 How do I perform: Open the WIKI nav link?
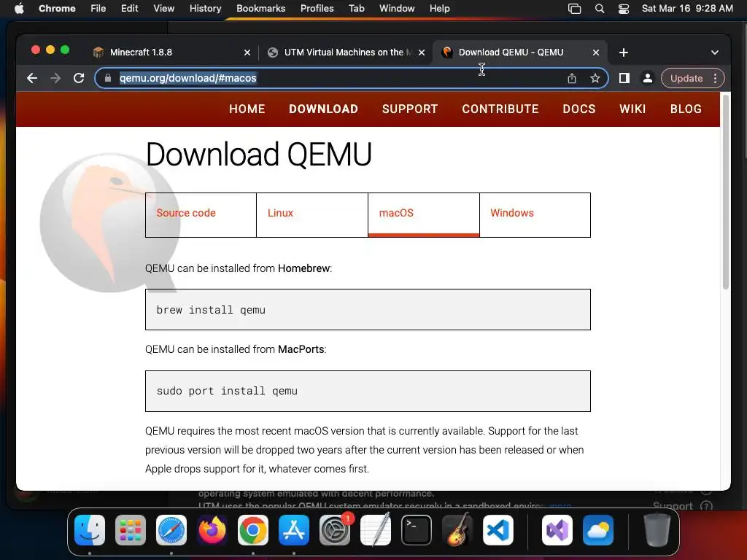(x=632, y=109)
